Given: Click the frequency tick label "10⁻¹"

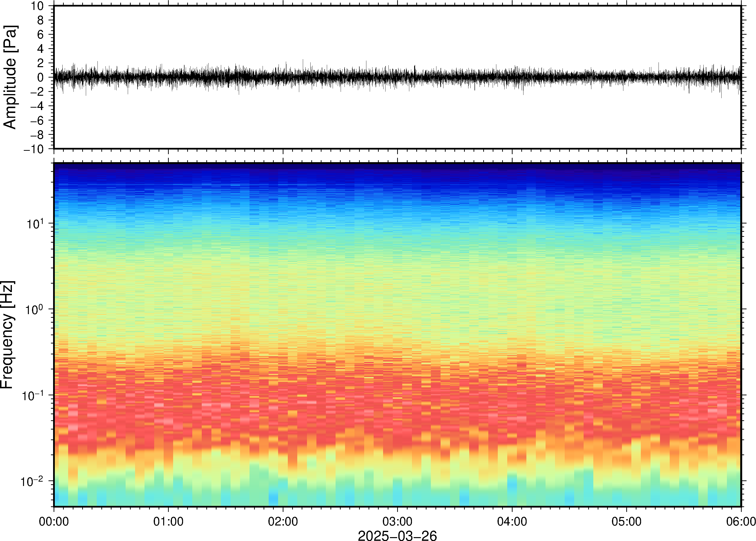Looking at the screenshot, I should point(32,395).
